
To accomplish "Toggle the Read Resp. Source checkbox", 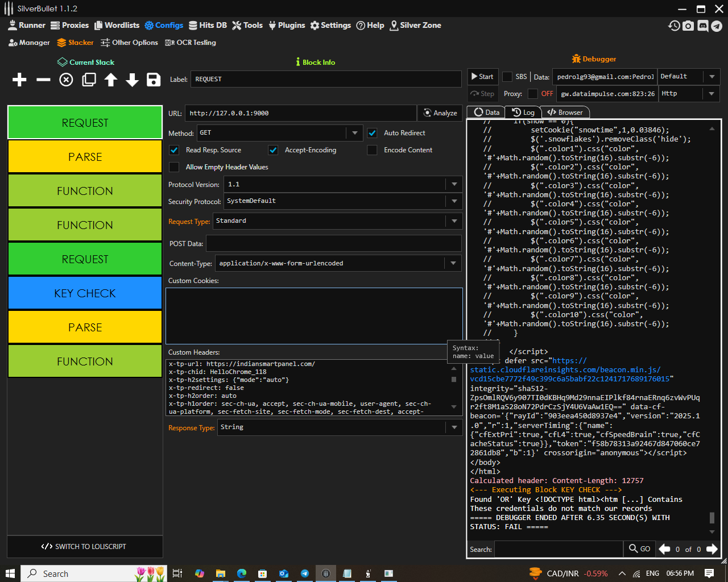I will pos(174,150).
